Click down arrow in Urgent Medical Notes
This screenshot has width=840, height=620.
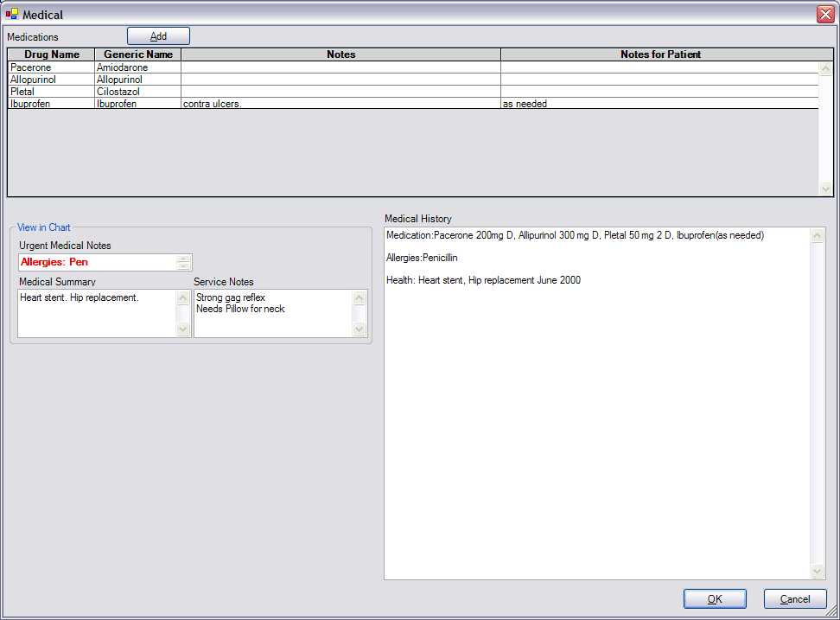[184, 265]
